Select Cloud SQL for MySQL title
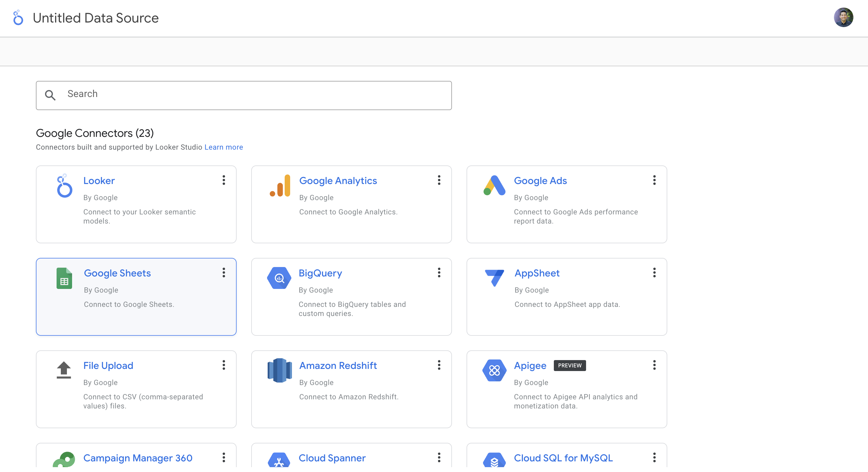Screen dimensions: 868x472 coord(563,458)
